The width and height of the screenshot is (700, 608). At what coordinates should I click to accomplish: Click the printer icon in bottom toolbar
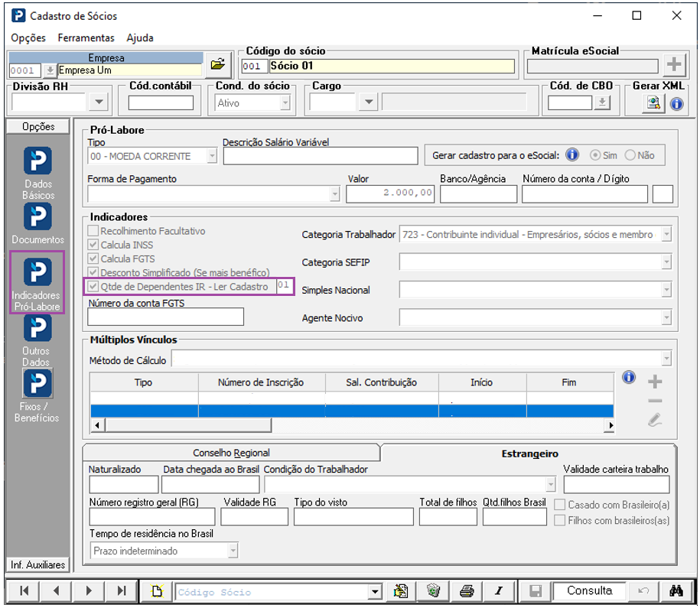(466, 591)
